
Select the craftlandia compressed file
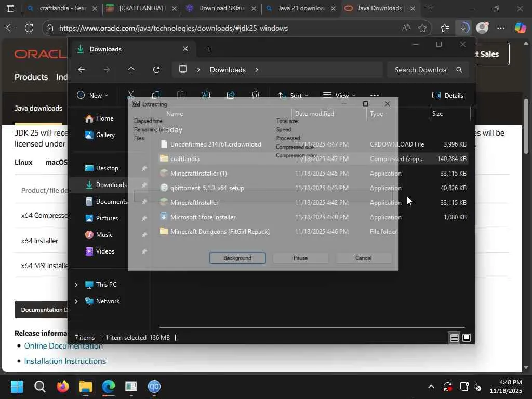[x=313, y=159]
